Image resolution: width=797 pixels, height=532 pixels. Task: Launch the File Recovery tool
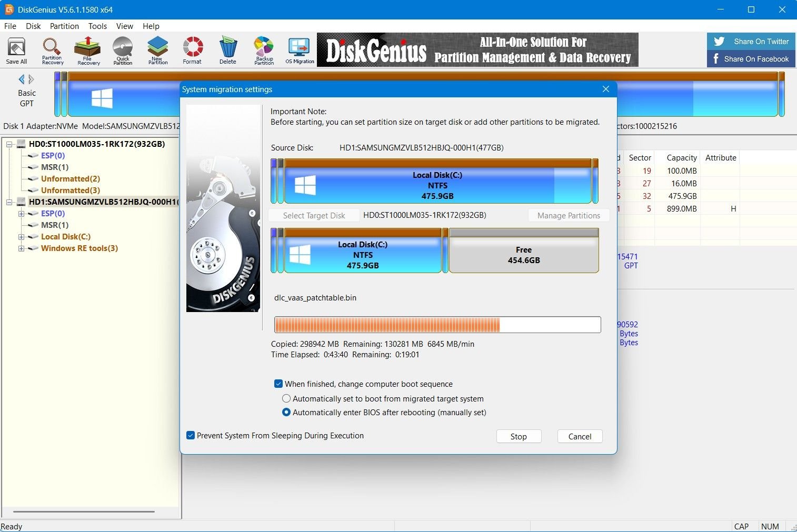(88, 51)
